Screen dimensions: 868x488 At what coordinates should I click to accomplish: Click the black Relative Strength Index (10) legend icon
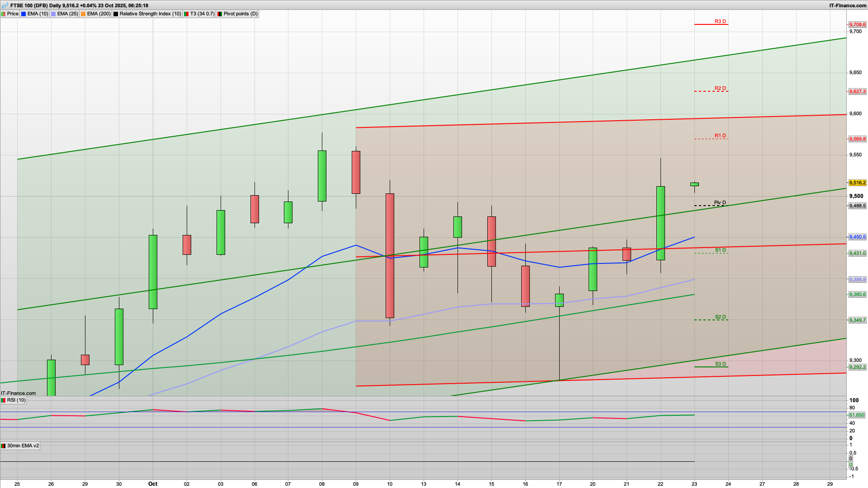coord(116,14)
